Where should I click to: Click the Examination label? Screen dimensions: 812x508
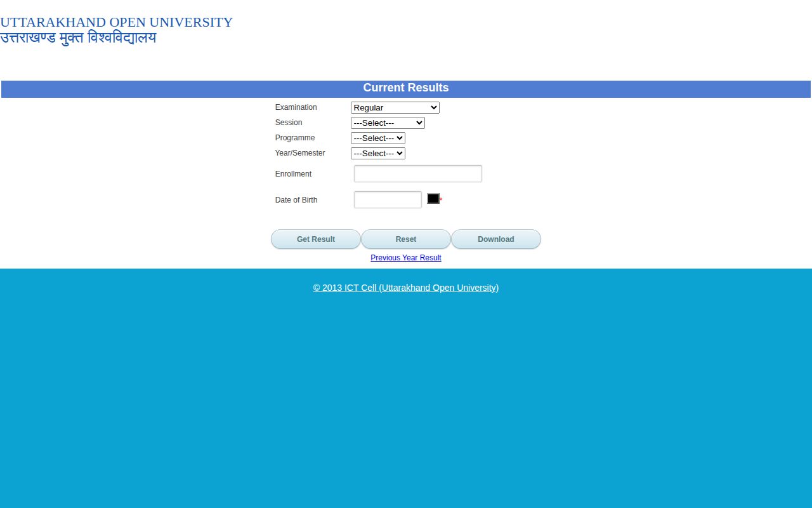click(296, 107)
